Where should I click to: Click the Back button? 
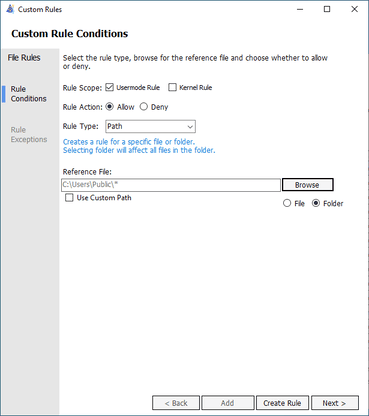(x=176, y=403)
